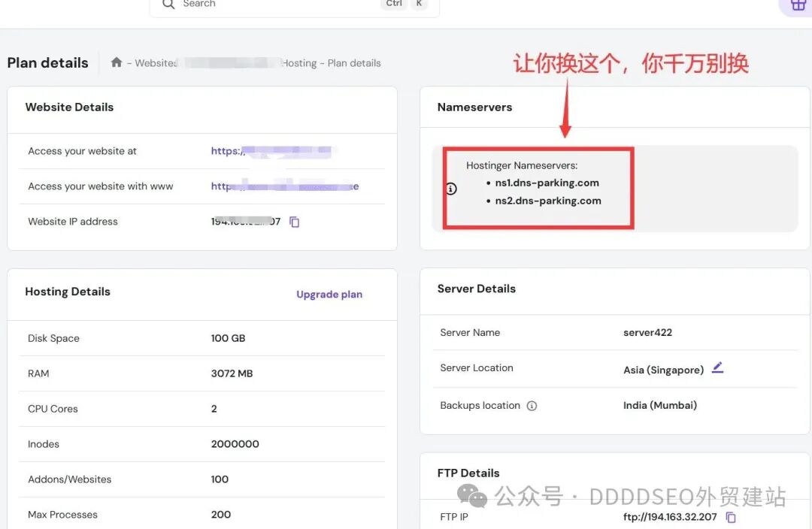Go to the home icon in breadcrumb
Image resolution: width=812 pixels, height=529 pixels.
(117, 62)
